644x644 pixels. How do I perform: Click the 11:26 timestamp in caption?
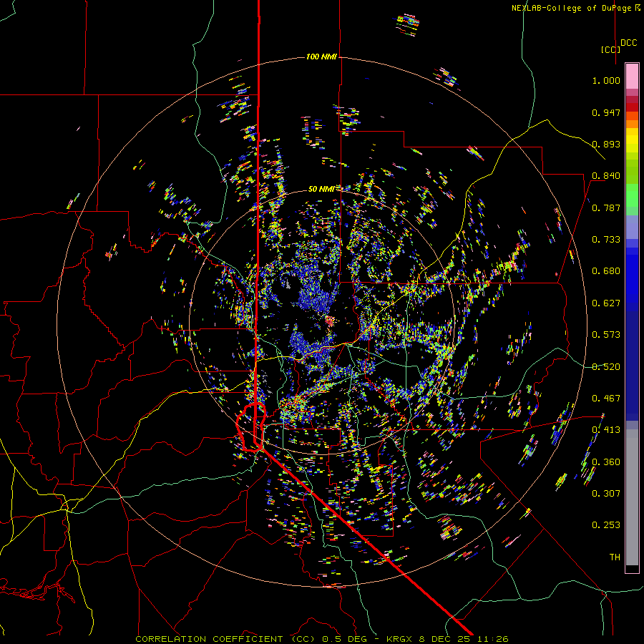[494, 639]
